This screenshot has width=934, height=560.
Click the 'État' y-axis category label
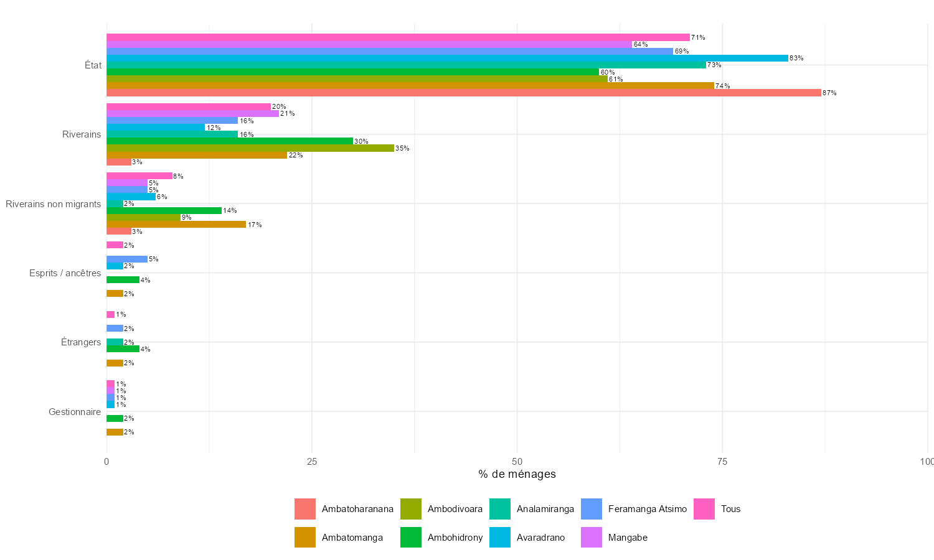(x=93, y=65)
